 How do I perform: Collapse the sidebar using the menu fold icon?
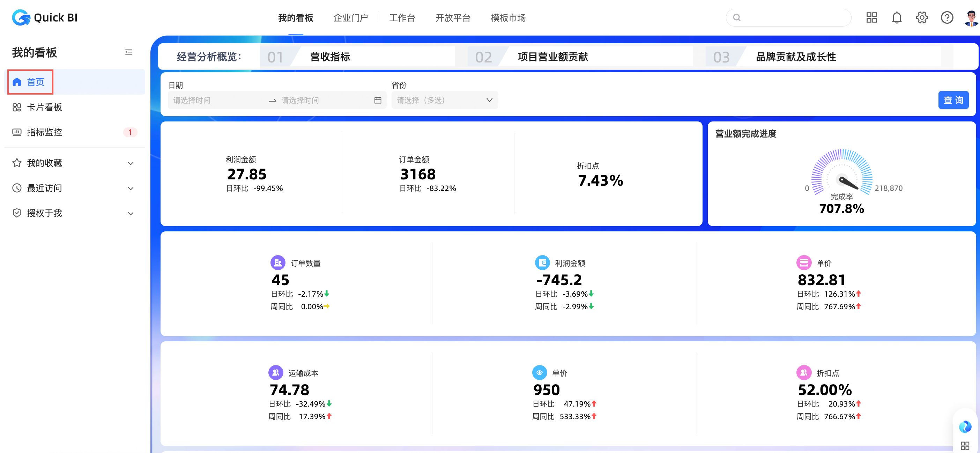[128, 52]
